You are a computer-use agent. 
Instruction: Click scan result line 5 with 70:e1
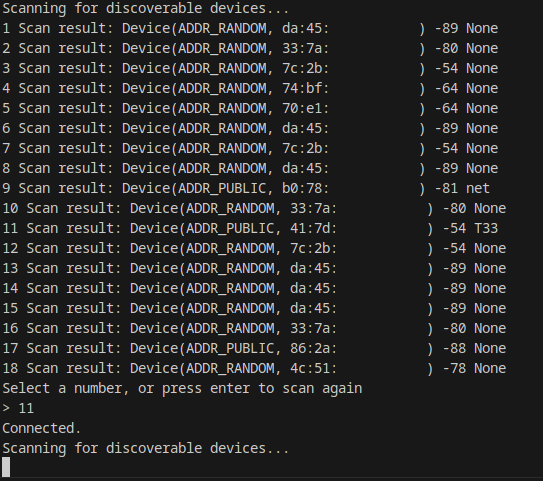click(x=250, y=109)
